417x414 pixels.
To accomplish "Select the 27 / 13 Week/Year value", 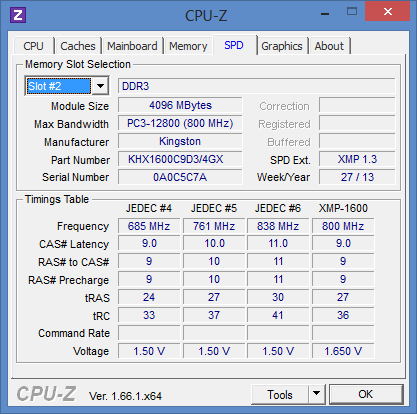I will 357,177.
